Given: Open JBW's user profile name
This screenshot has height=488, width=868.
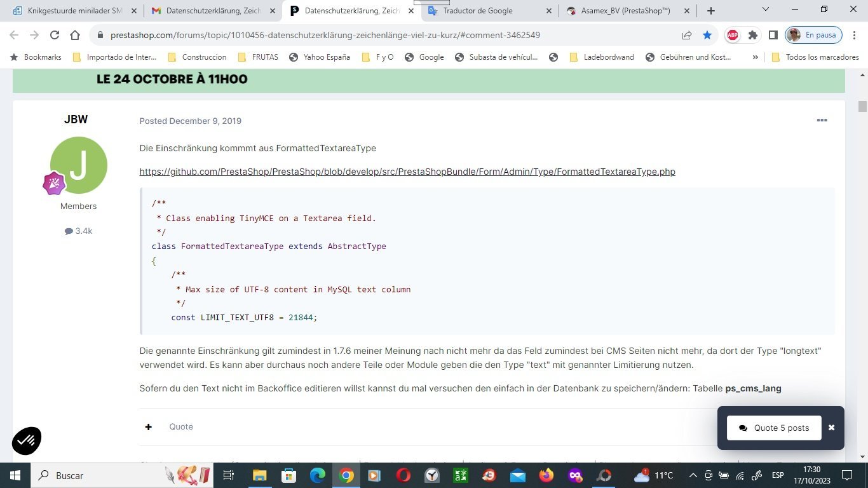Looking at the screenshot, I should (x=76, y=119).
